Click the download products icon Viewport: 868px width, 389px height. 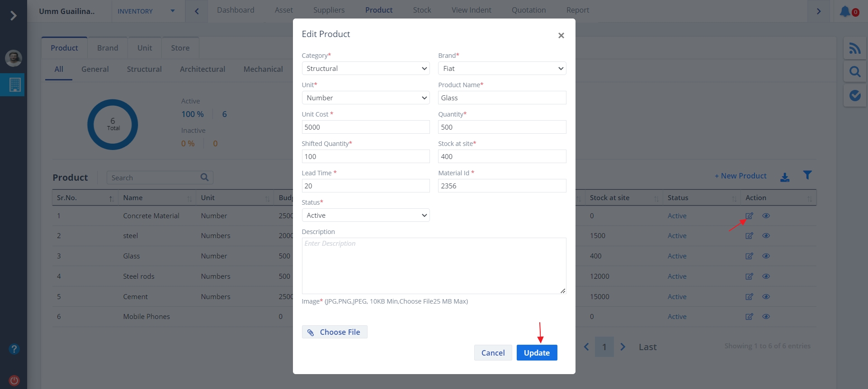[x=785, y=177]
